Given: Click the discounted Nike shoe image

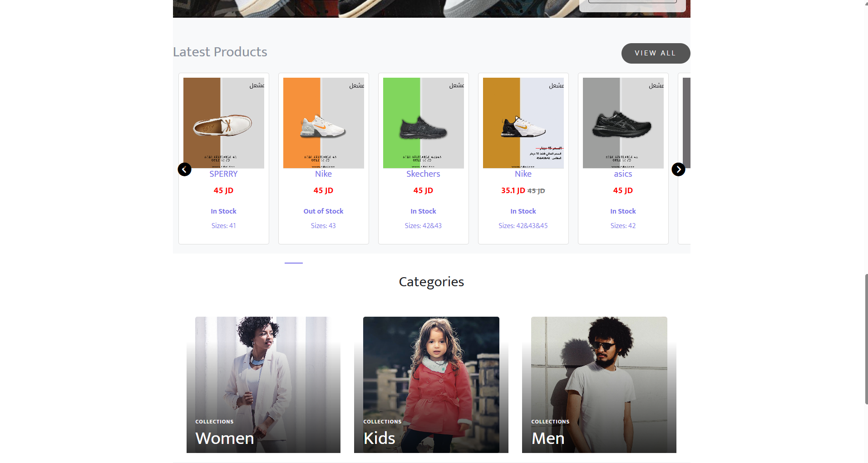Looking at the screenshot, I should [523, 123].
